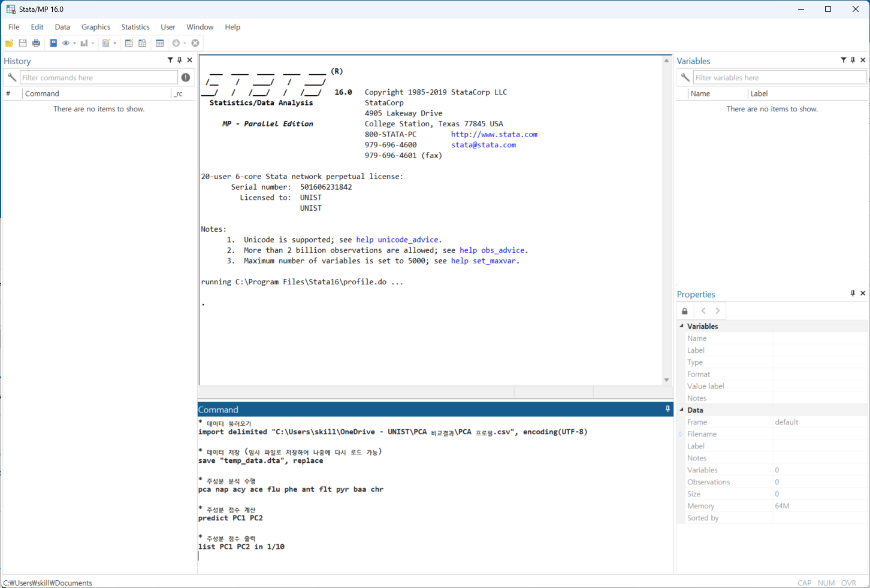Click the Results scrollbar up arrow
Viewport: 870px width, 588px height.
[666, 60]
